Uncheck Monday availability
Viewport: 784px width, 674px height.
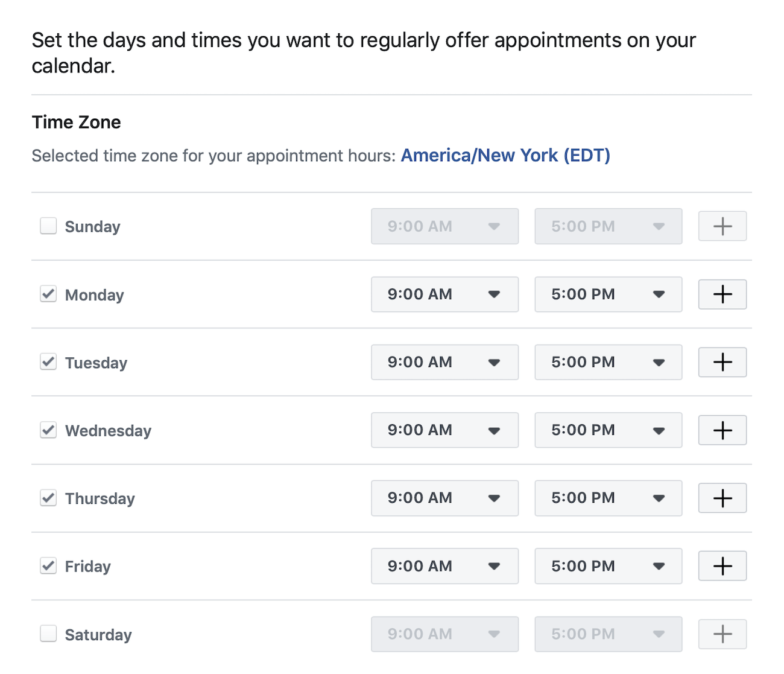tap(48, 294)
